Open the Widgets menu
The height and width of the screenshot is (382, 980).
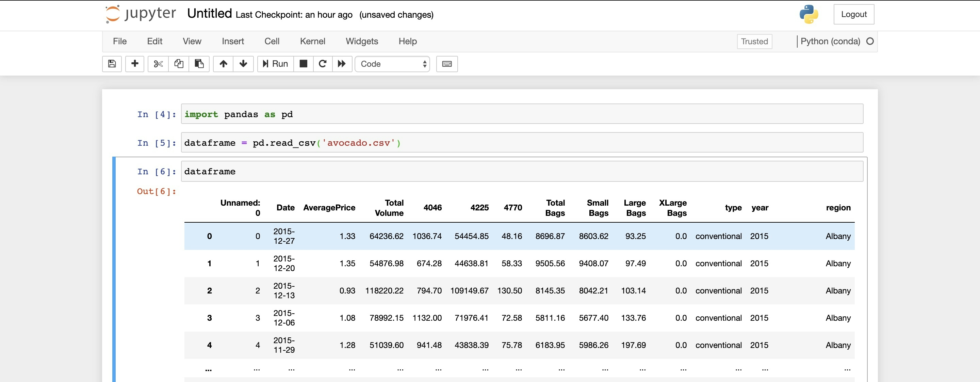point(362,41)
